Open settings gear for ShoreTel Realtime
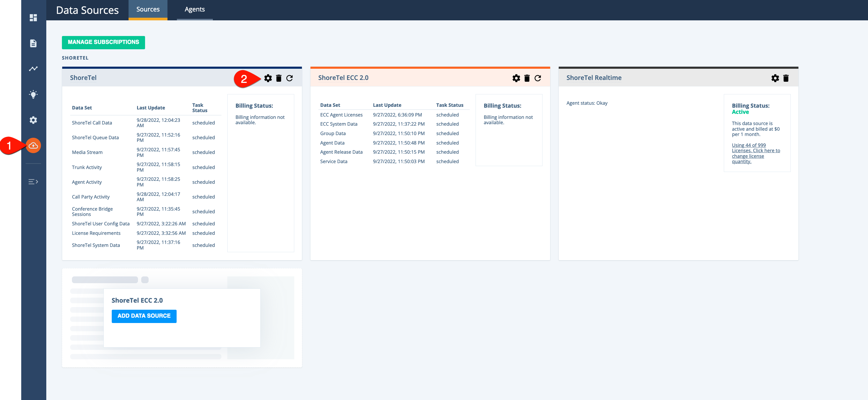The width and height of the screenshot is (868, 400). (775, 78)
